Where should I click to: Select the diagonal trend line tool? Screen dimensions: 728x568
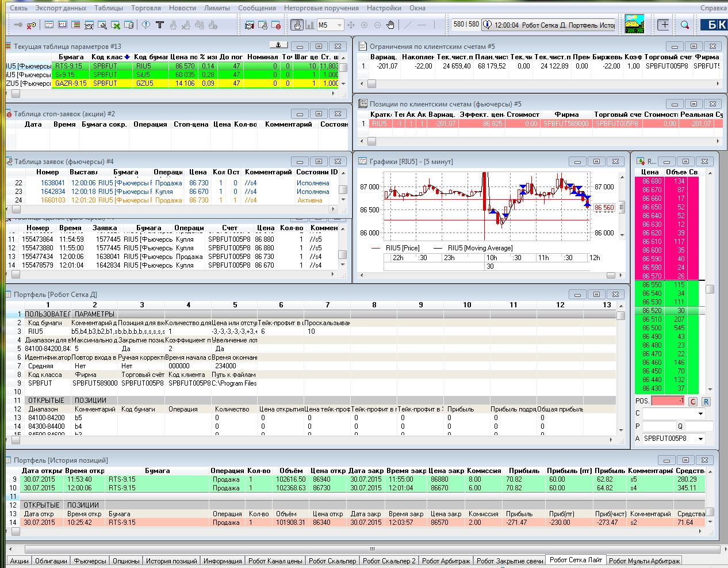408,25
